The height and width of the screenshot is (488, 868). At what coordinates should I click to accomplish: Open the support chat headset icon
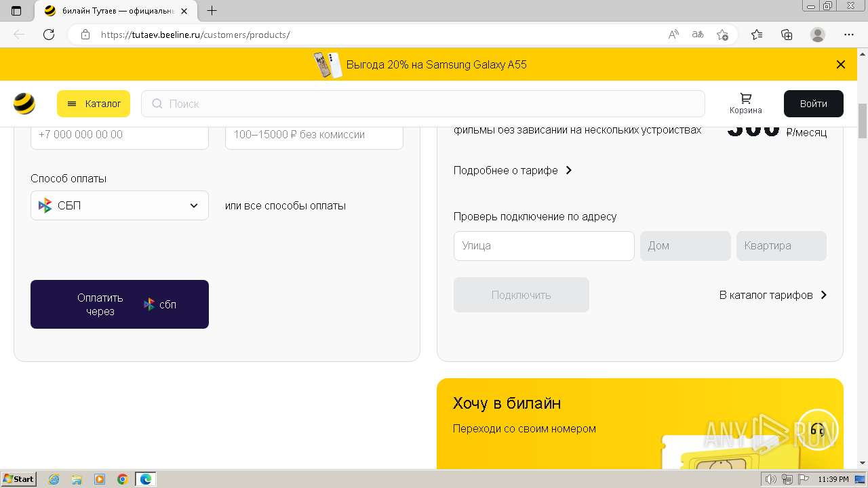point(818,430)
